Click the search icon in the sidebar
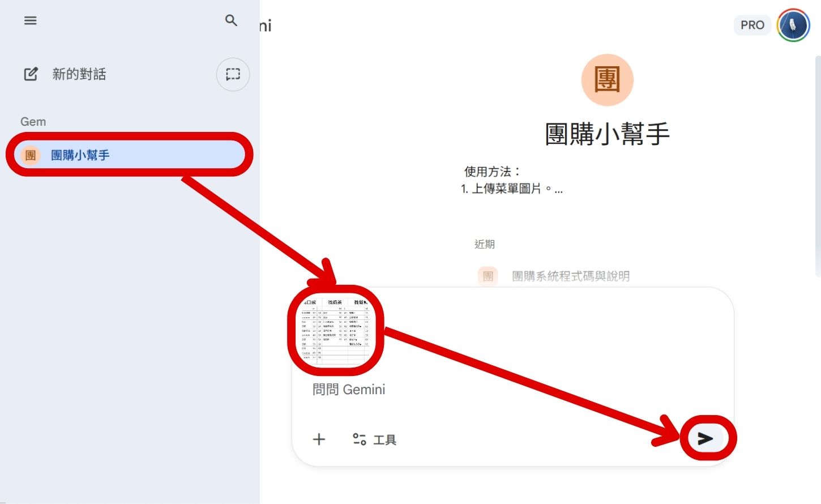This screenshot has height=504, width=821. [x=231, y=20]
